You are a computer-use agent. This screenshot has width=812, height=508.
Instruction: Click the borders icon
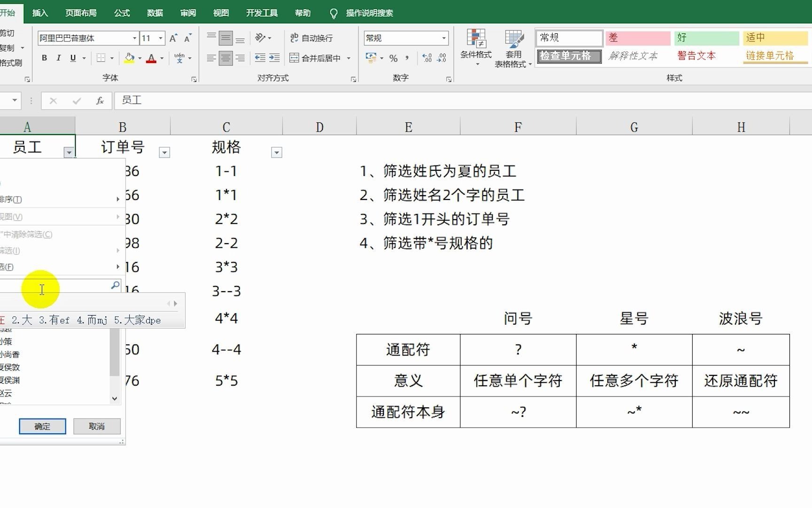click(x=101, y=58)
